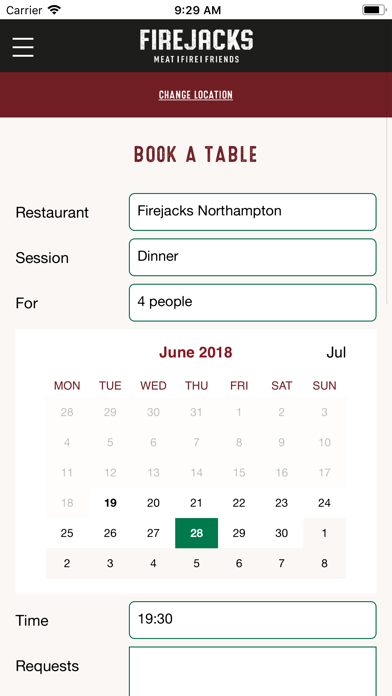Select June 24 on the calendar
Image resolution: width=392 pixels, height=696 pixels.
[325, 503]
